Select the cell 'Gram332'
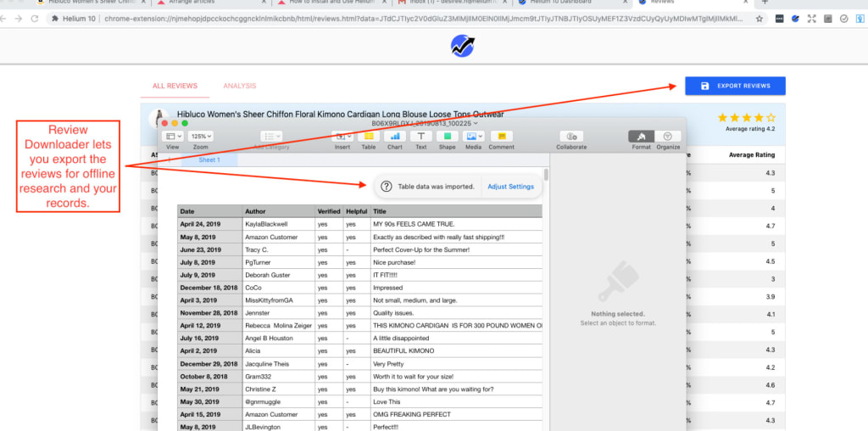The image size is (868, 431). (279, 377)
